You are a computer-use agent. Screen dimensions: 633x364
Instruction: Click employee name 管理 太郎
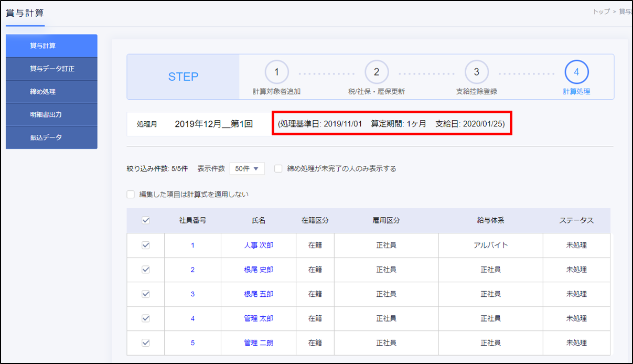pos(259,318)
